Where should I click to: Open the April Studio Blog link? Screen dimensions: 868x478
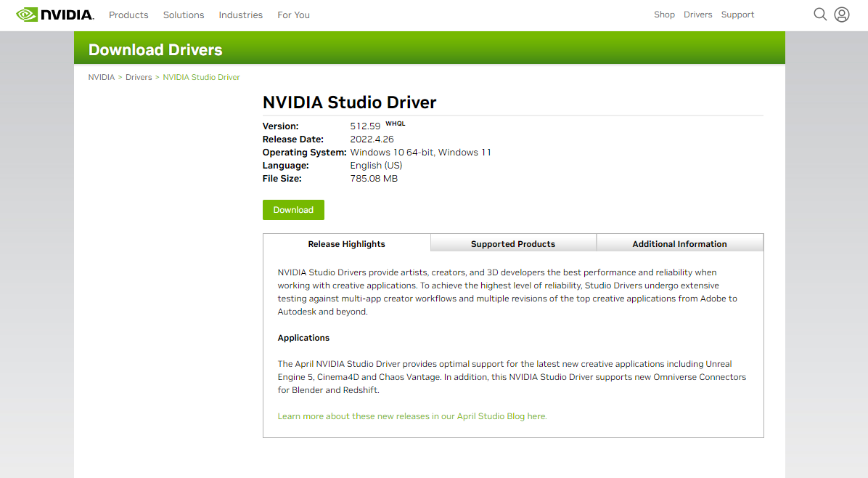412,416
